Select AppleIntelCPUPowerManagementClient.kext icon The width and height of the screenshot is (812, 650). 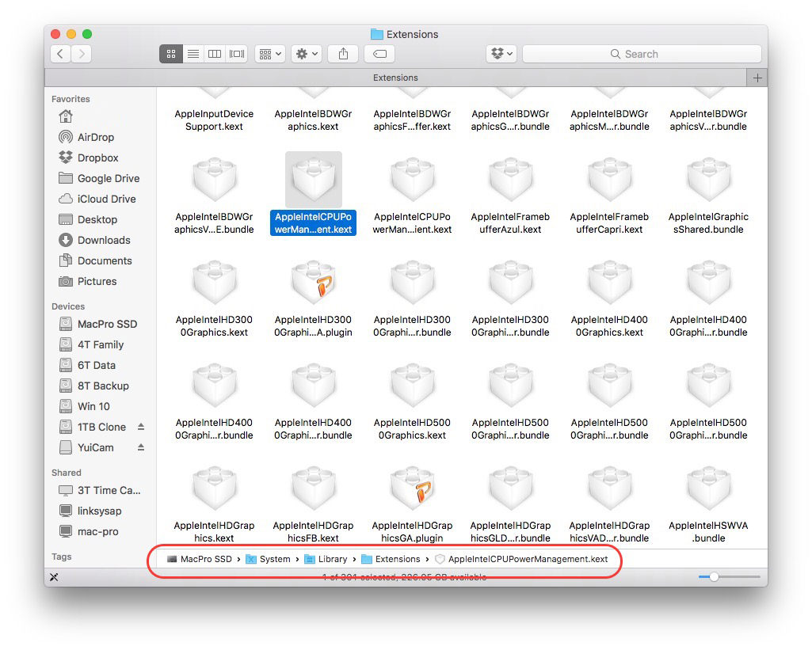(x=412, y=179)
